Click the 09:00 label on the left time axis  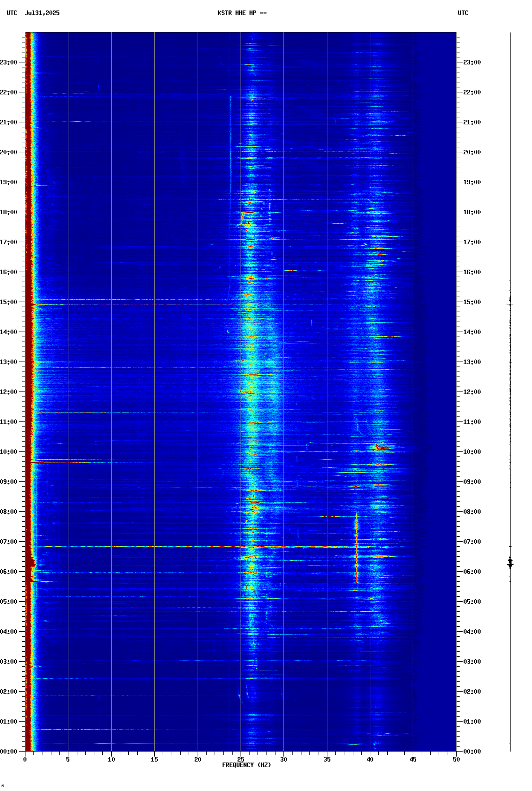coord(8,482)
